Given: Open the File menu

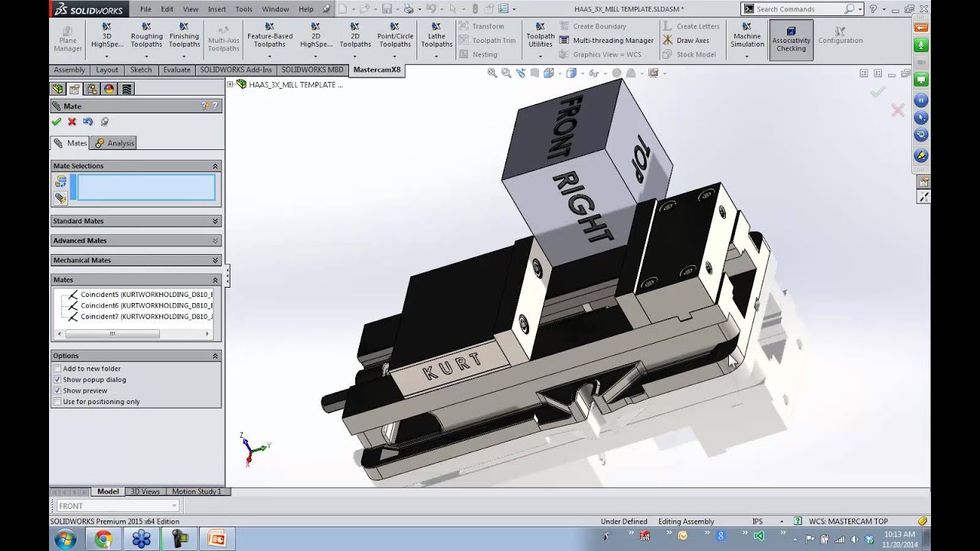Looking at the screenshot, I should point(145,9).
